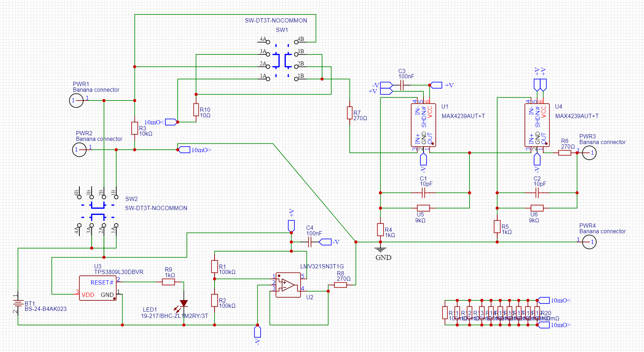Click the 10mO< net flag beside R10
Image resolution: width=644 pixels, height=352 pixels.
coord(171,122)
